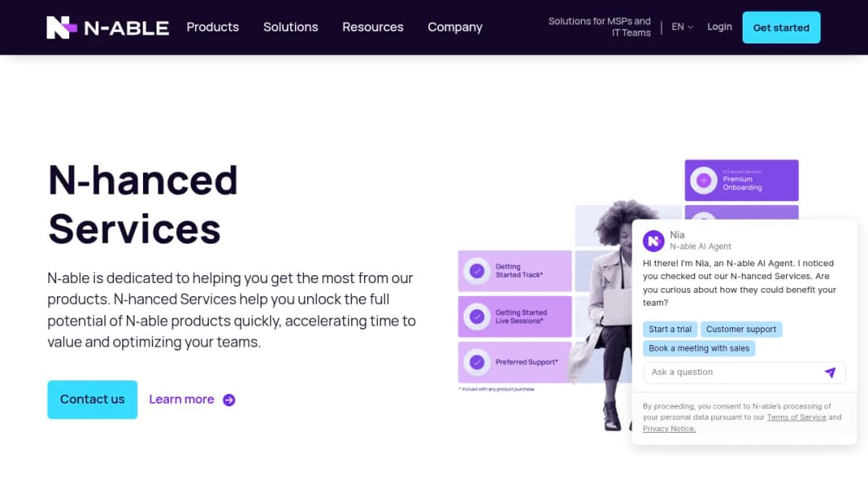Click the Getting Started Track checkmark icon

click(x=477, y=271)
